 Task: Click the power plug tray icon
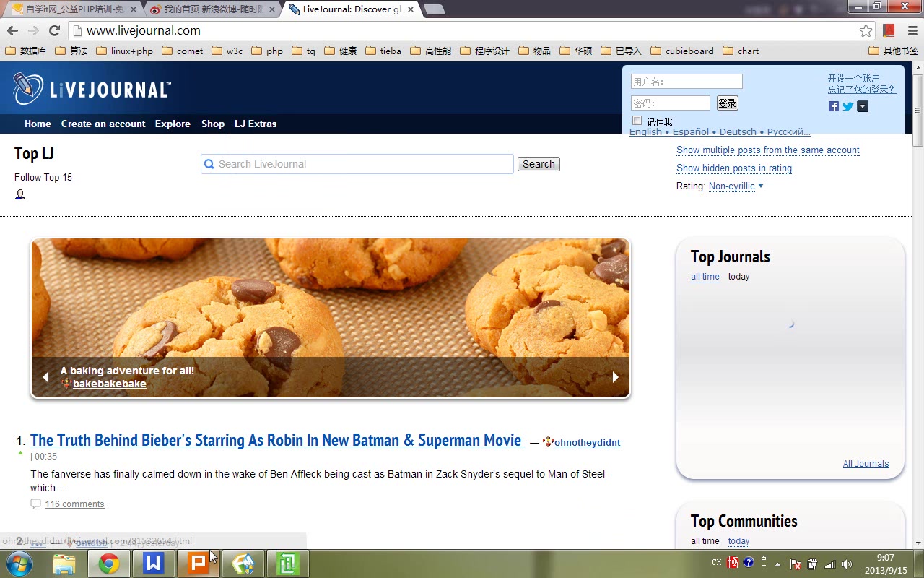click(x=813, y=564)
